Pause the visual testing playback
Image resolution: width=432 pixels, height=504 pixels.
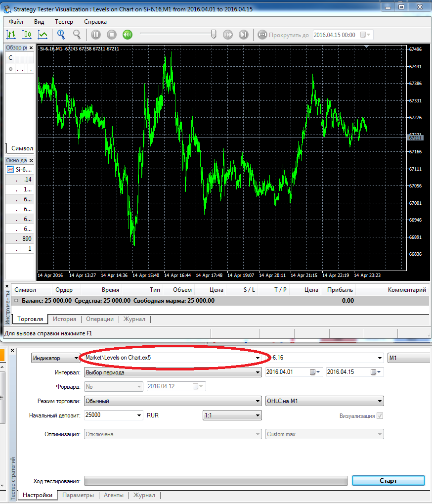(x=96, y=35)
